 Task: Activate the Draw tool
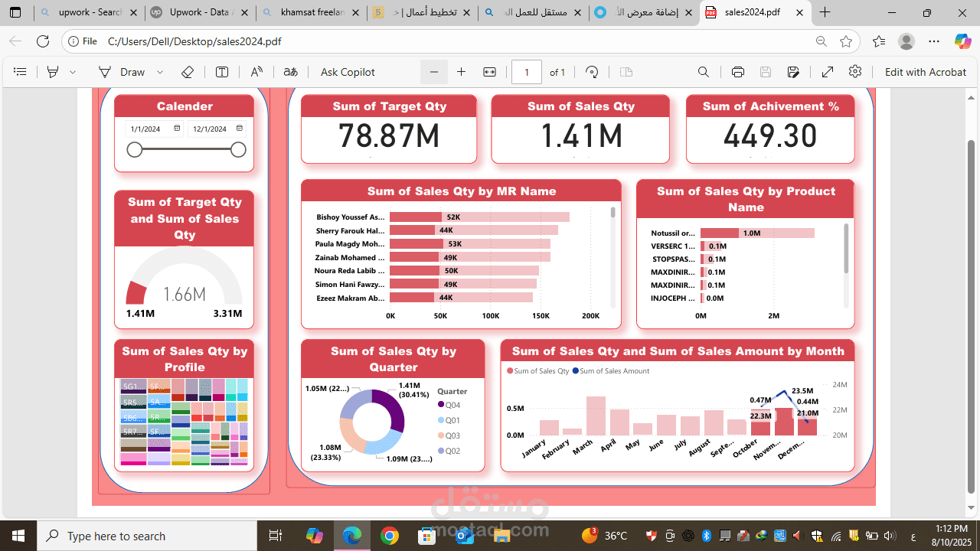[122, 72]
